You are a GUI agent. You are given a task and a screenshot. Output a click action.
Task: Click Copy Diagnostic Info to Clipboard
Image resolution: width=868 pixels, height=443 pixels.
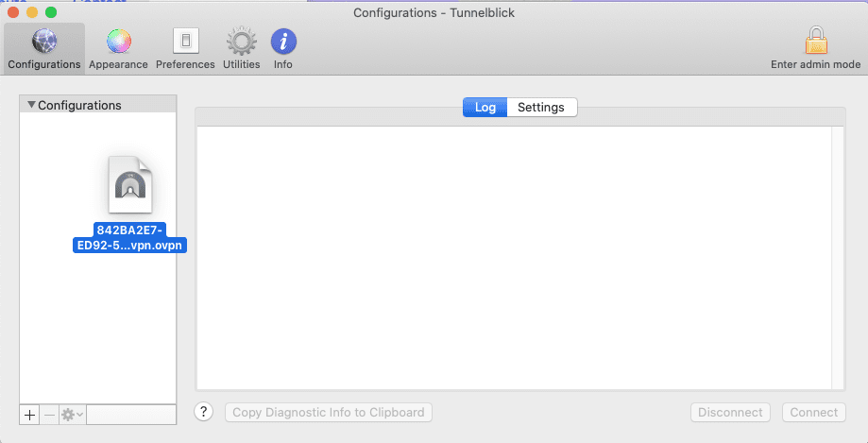[330, 412]
